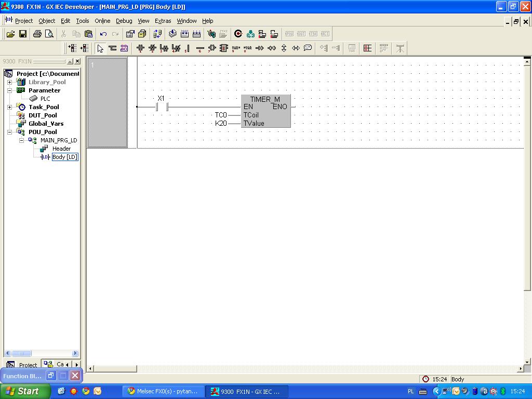Image resolution: width=532 pixels, height=399 pixels.
Task: Select network 1 header block
Action: tap(108, 102)
